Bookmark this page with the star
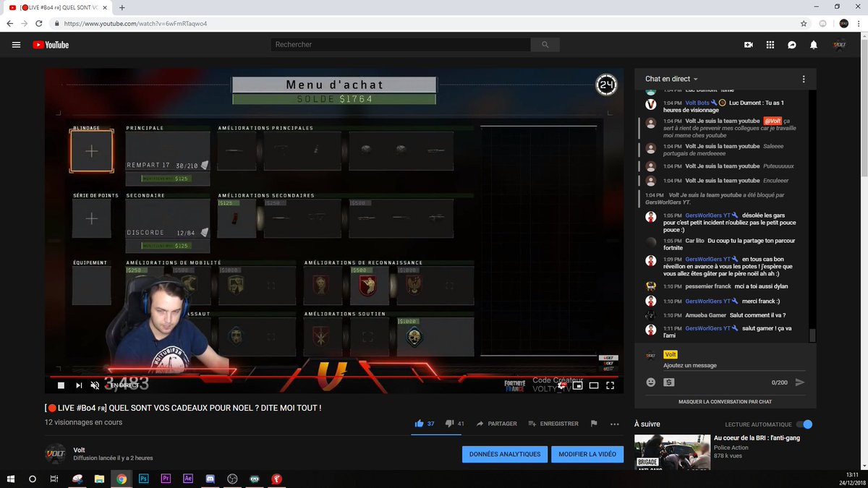Image resolution: width=868 pixels, height=488 pixels. point(804,23)
